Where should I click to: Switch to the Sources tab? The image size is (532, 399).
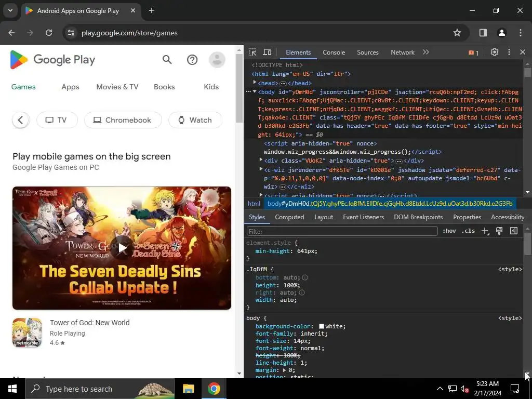pos(367,52)
